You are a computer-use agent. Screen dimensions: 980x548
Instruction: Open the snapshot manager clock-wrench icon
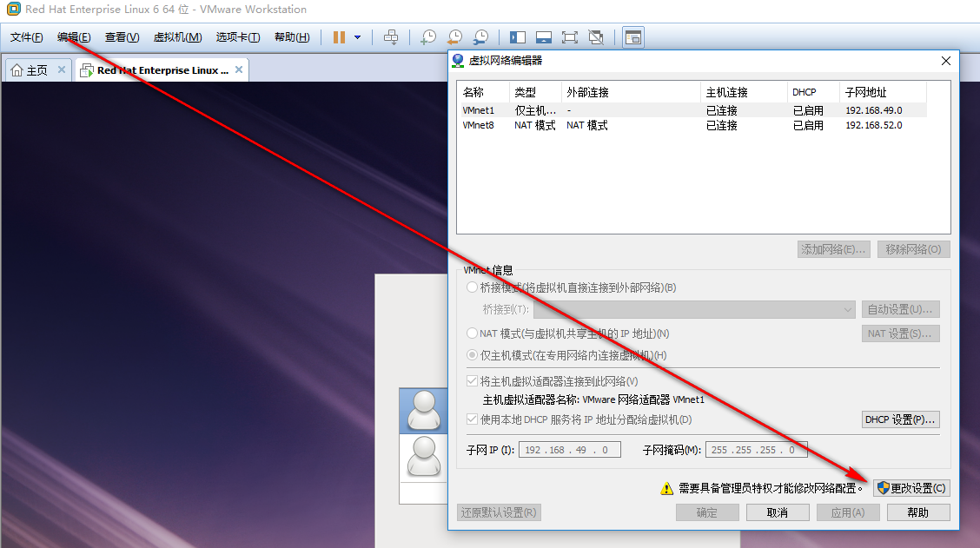pos(480,37)
